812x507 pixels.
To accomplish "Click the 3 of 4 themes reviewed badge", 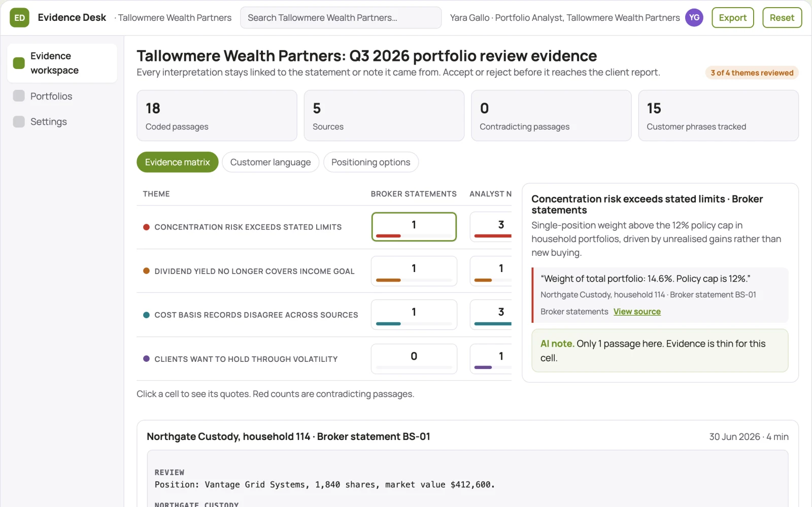I will pos(752,73).
